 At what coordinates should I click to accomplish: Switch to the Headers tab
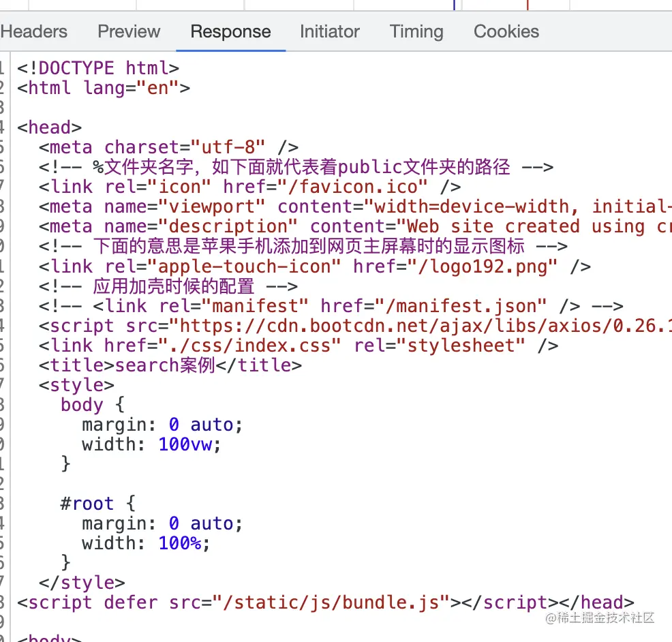(x=33, y=31)
